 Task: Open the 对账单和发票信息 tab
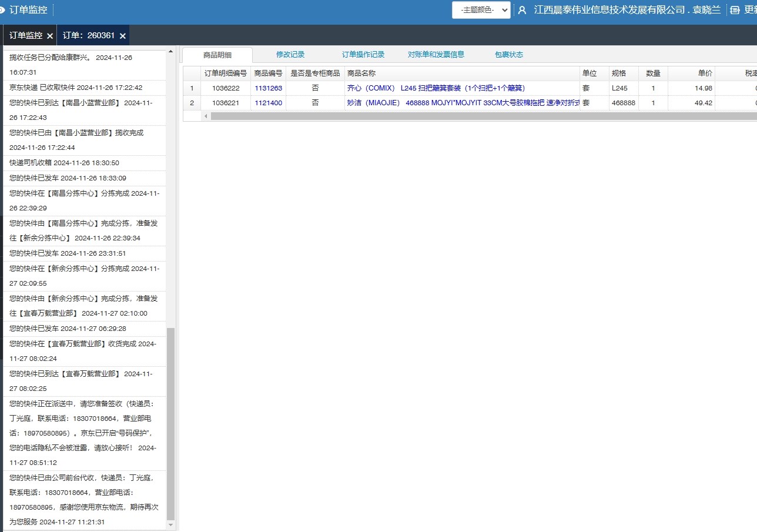pos(436,55)
